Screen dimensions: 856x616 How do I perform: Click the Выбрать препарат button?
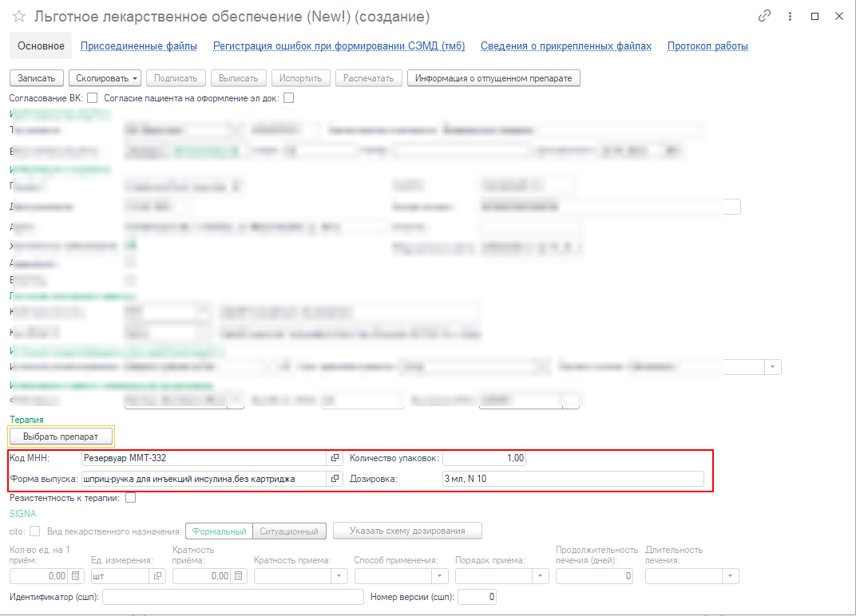61,436
